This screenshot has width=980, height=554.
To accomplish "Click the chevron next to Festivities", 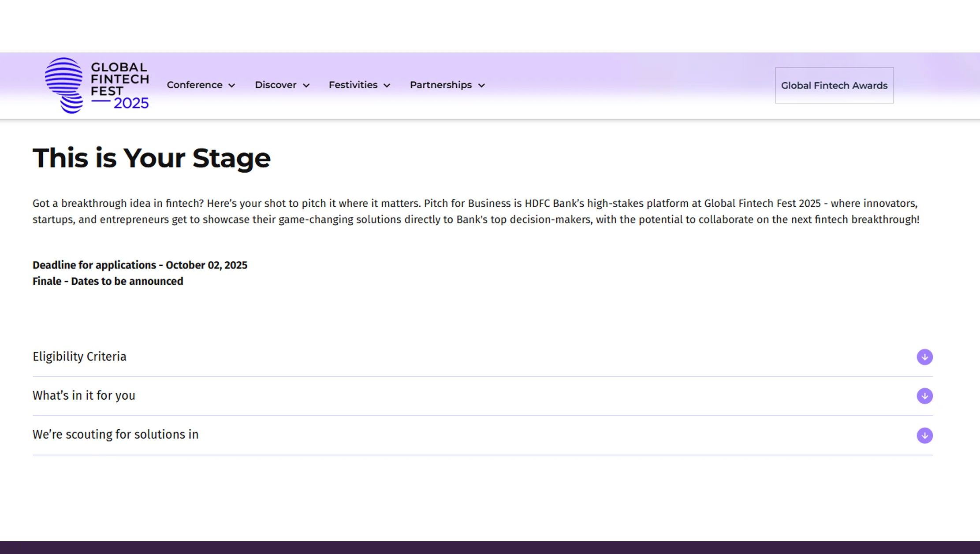I will (x=387, y=86).
